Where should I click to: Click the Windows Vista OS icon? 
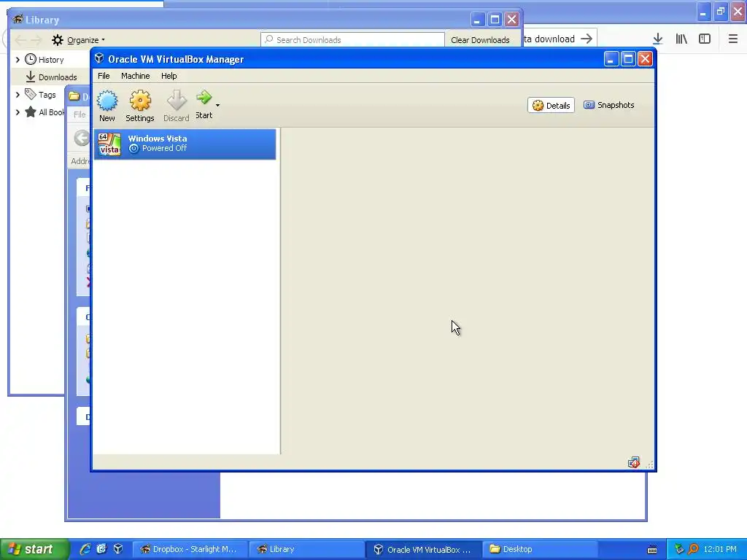coord(109,144)
